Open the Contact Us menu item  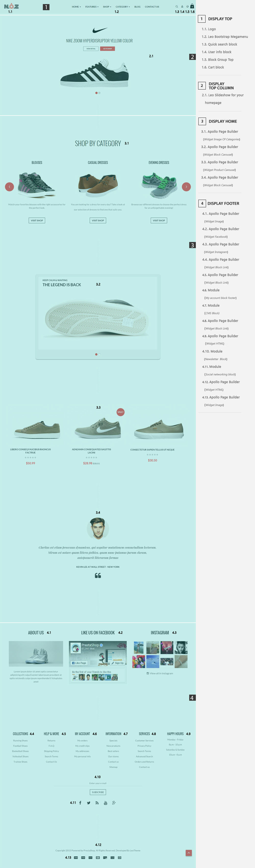tap(152, 7)
